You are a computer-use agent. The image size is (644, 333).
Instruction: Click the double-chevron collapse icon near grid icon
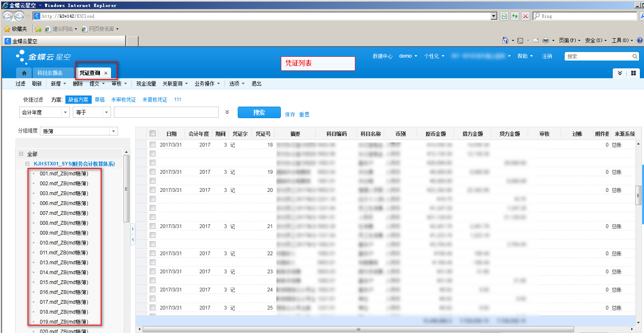tap(620, 73)
